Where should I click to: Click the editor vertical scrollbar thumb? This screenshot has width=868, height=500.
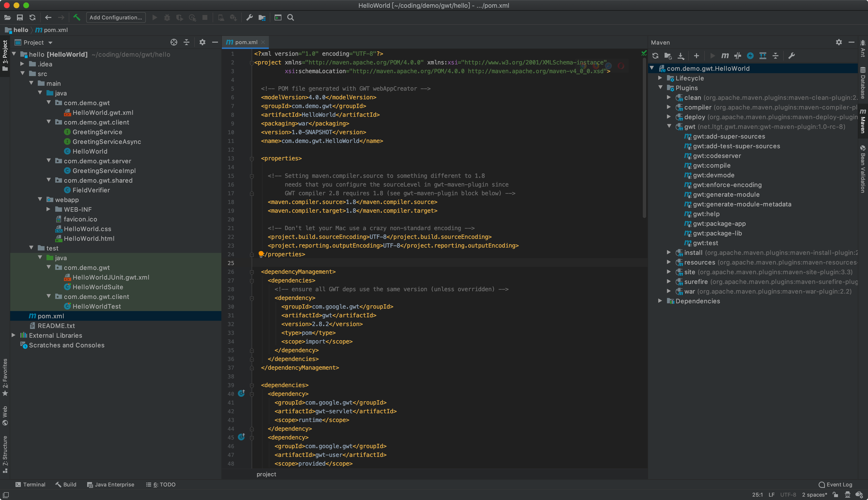(644, 137)
